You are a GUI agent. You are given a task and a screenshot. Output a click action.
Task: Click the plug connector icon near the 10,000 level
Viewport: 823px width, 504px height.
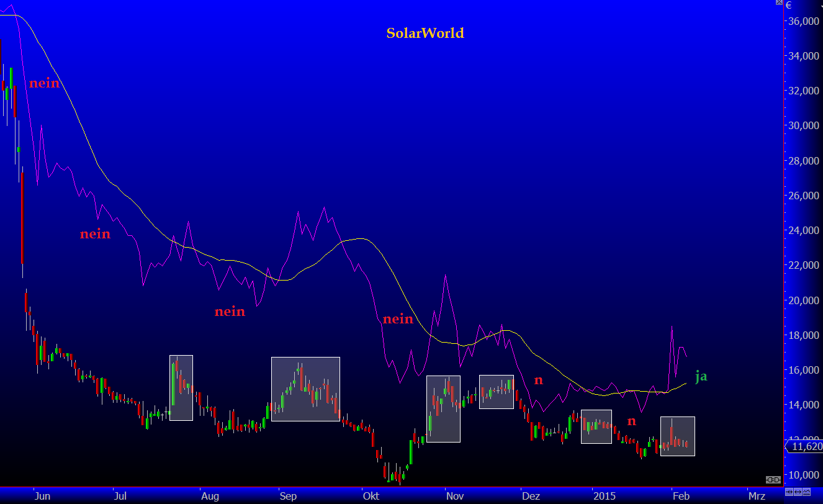773,480
